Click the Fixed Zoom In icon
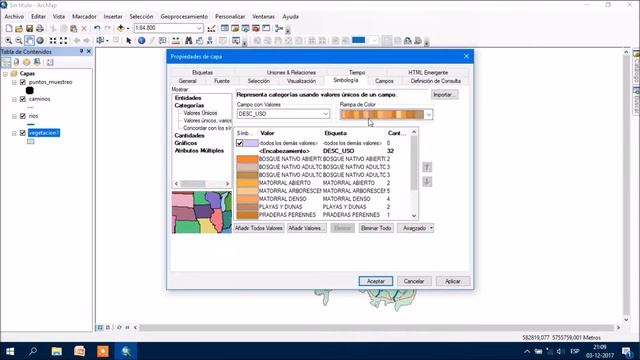This screenshot has height=360, width=640. click(x=53, y=40)
